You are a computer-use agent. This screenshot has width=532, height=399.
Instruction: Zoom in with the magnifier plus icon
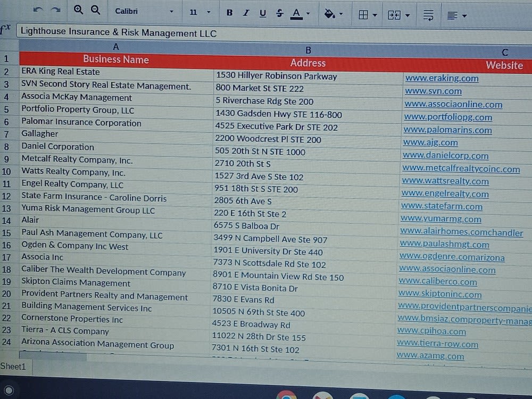coord(78,10)
